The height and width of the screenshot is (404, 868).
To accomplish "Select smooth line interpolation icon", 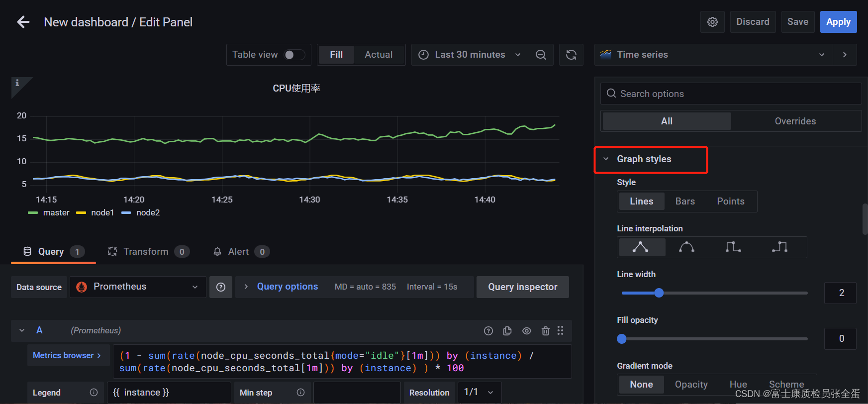I will tap(687, 247).
